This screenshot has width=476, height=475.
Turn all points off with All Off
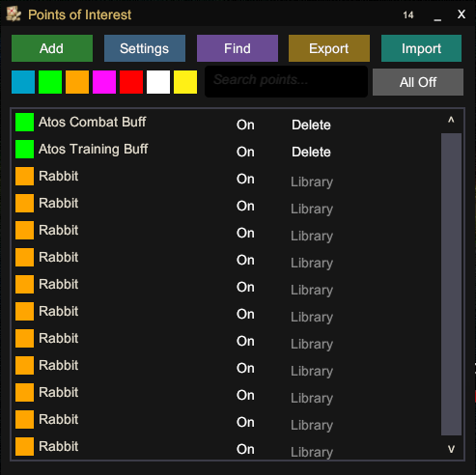pyautogui.click(x=418, y=82)
